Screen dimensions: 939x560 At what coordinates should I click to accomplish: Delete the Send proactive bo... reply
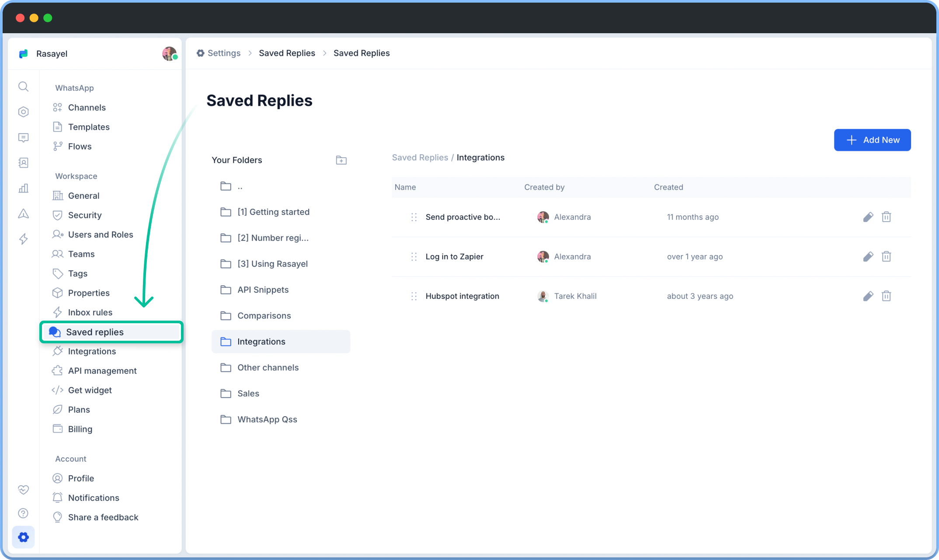tap(886, 217)
